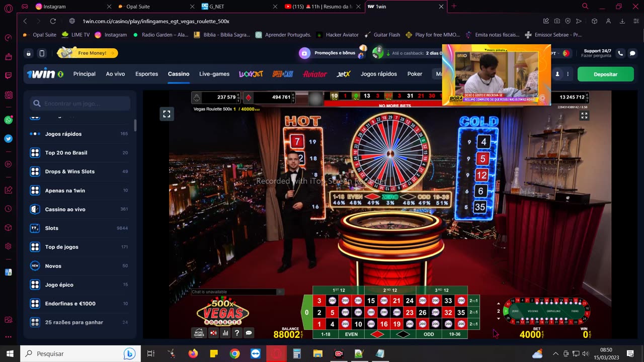
Task: Open the Windows Start menu
Action: pyautogui.click(x=10, y=353)
